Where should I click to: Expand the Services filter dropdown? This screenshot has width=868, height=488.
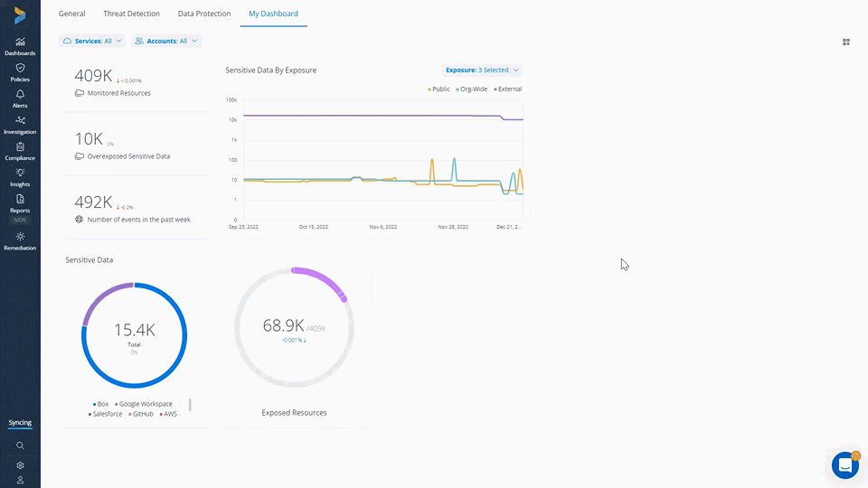92,42
